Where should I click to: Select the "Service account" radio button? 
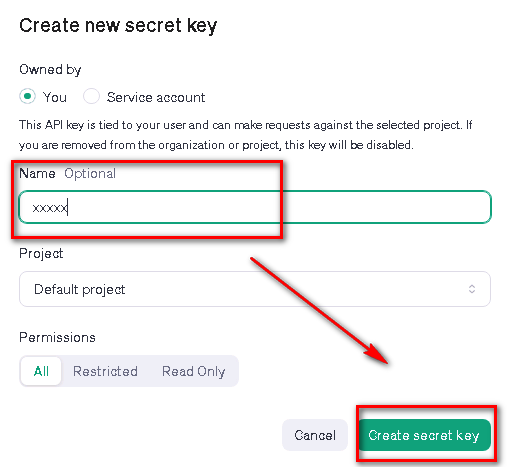tap(91, 97)
